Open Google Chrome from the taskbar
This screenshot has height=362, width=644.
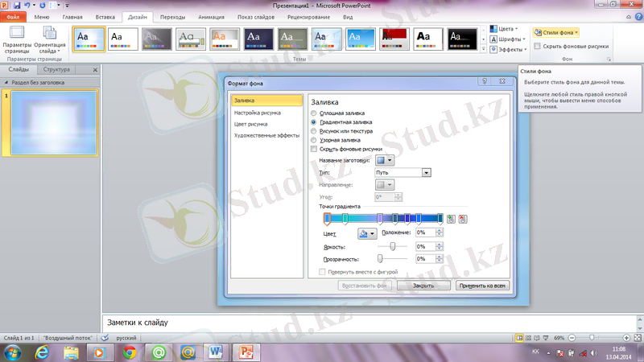coord(130,352)
